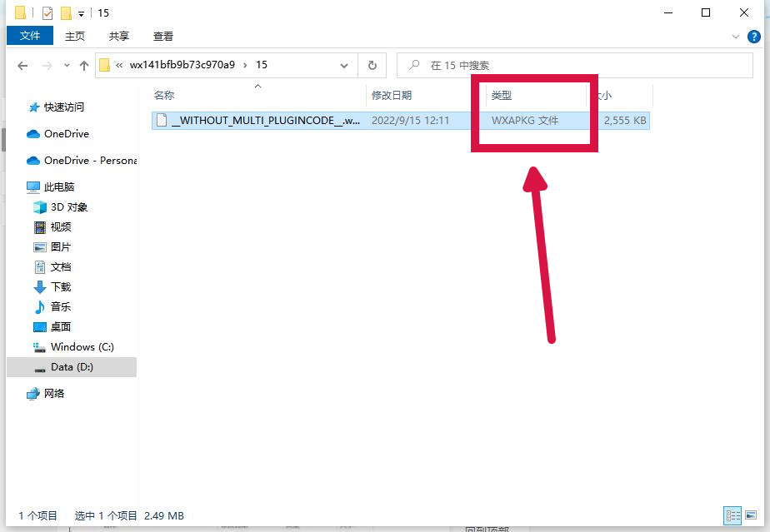Click the folder icon in the title bar
The image size is (770, 532).
click(x=20, y=12)
